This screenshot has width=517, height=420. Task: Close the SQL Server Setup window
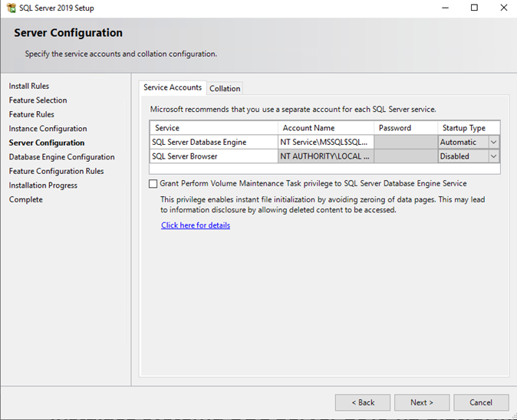503,8
